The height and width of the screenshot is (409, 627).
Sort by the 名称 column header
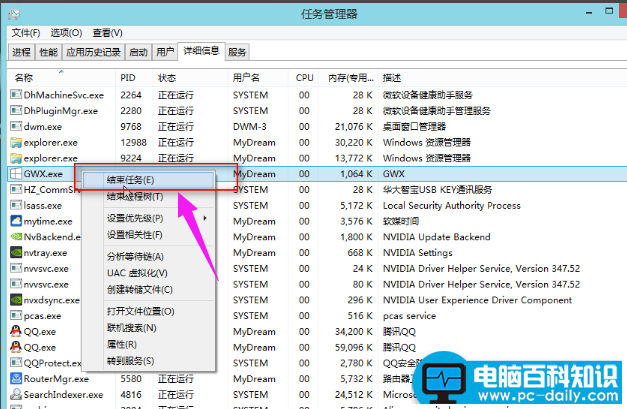click(x=62, y=78)
